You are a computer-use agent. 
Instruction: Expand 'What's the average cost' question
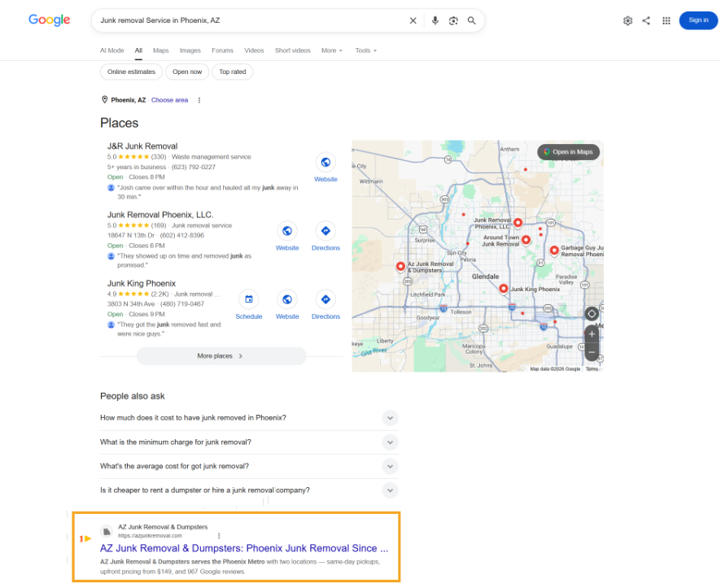click(x=390, y=466)
